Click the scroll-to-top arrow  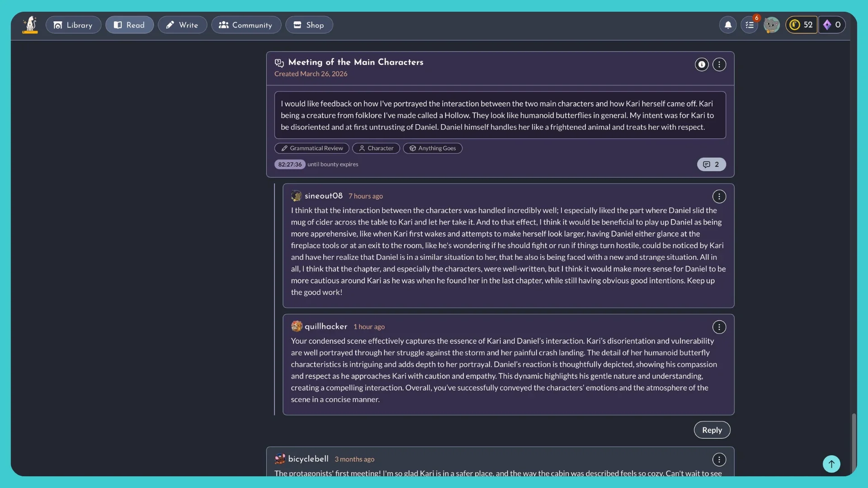click(x=831, y=464)
